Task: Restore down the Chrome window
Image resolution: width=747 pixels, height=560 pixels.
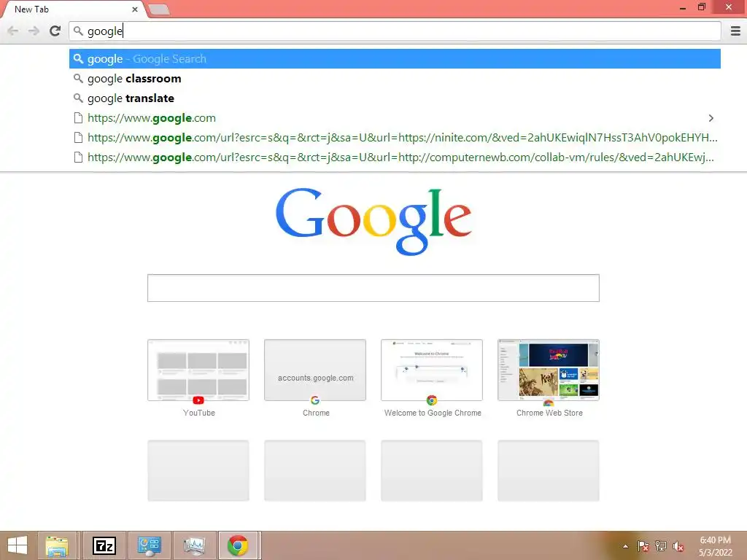Action: point(702,7)
